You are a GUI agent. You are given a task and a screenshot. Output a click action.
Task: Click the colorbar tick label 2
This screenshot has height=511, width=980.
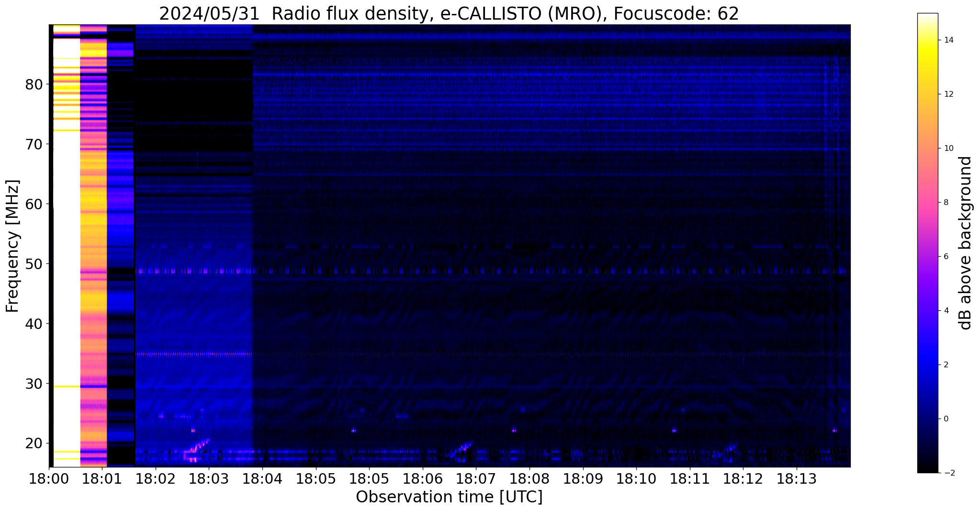point(946,365)
